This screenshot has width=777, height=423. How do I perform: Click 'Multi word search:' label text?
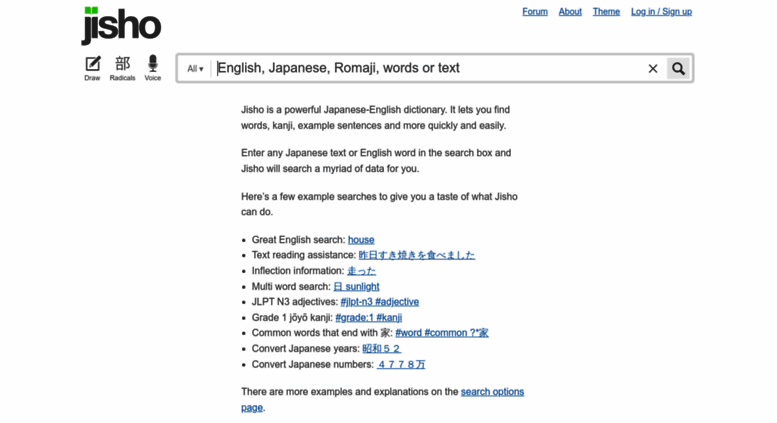291,286
